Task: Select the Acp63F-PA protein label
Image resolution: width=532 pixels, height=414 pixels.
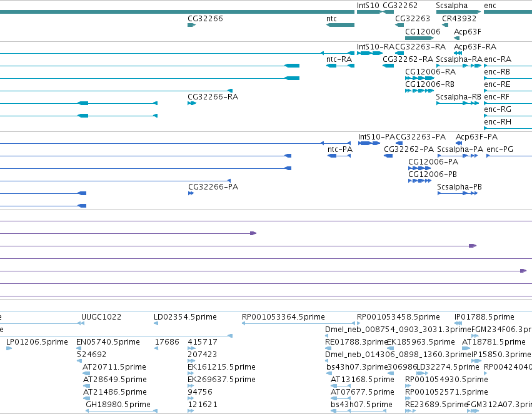Action: [x=476, y=137]
